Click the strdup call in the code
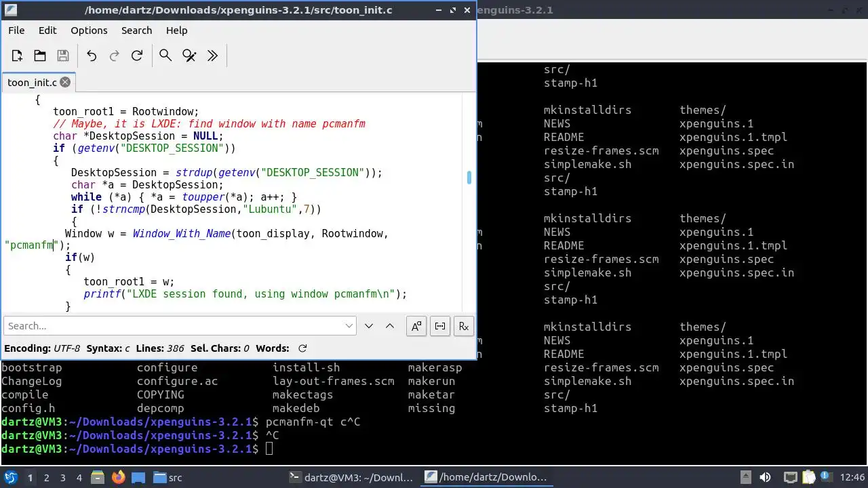 coord(194,173)
